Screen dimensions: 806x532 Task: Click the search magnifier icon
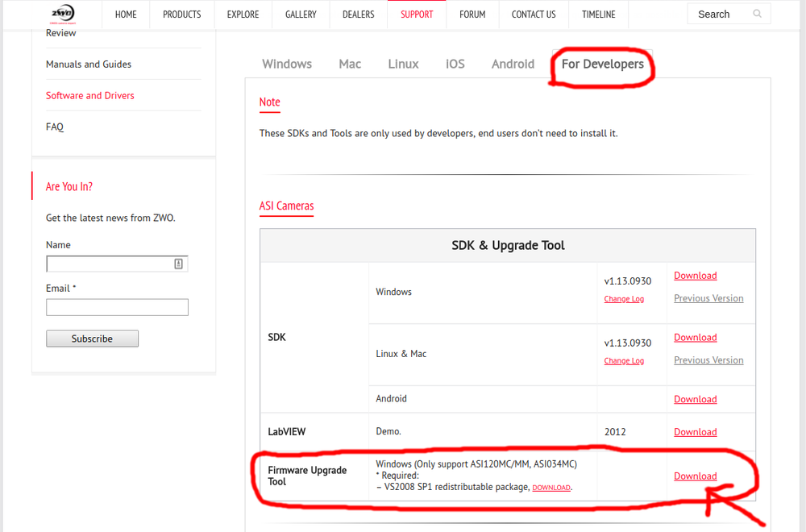757,14
